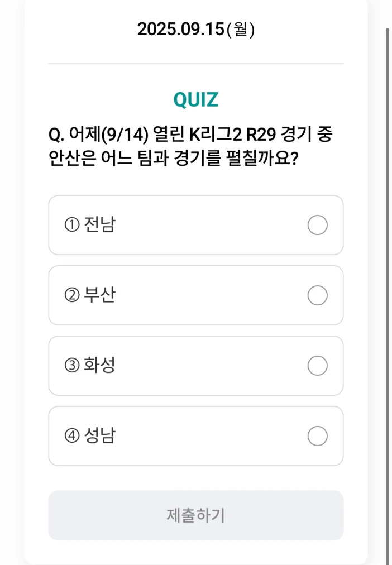
Task: Click the first answer card
Action: pyautogui.click(x=195, y=226)
